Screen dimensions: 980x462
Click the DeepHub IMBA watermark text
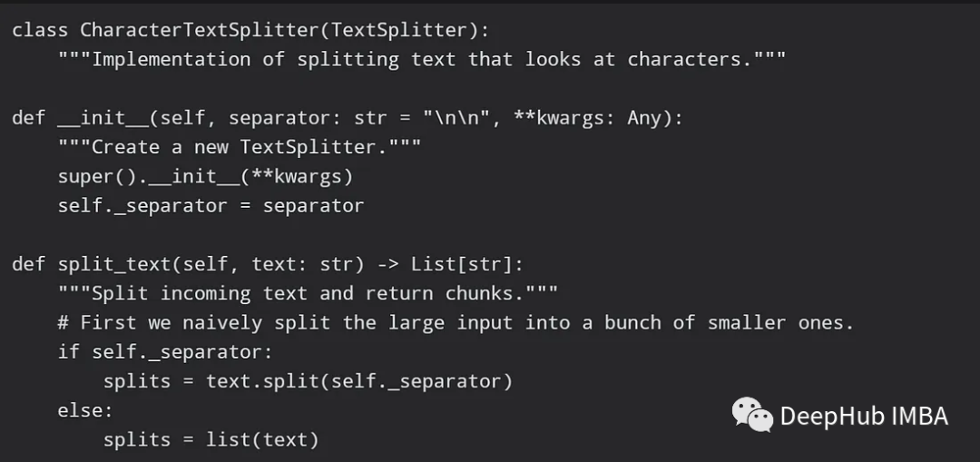[863, 417]
